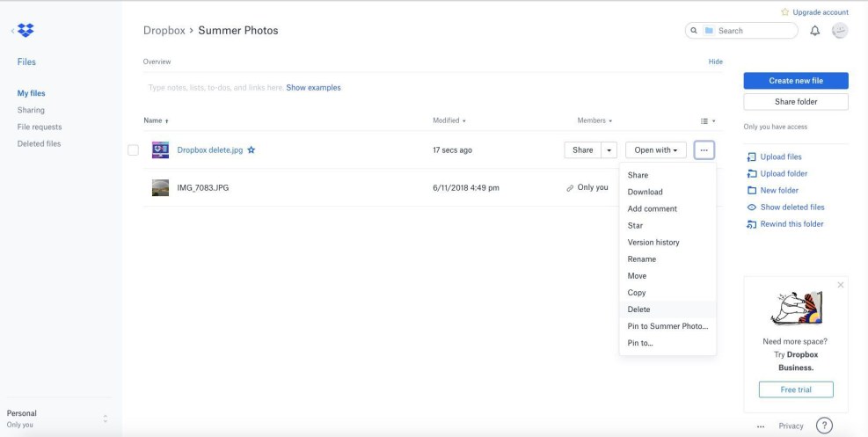Viewport: 868px width, 437px height.
Task: Close the Dropbox Business promo card
Action: tap(840, 285)
